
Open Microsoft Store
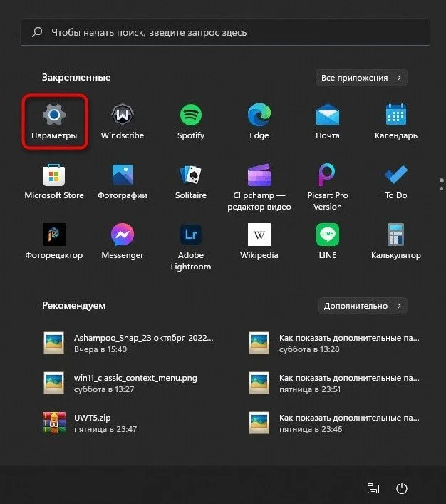tap(54, 182)
